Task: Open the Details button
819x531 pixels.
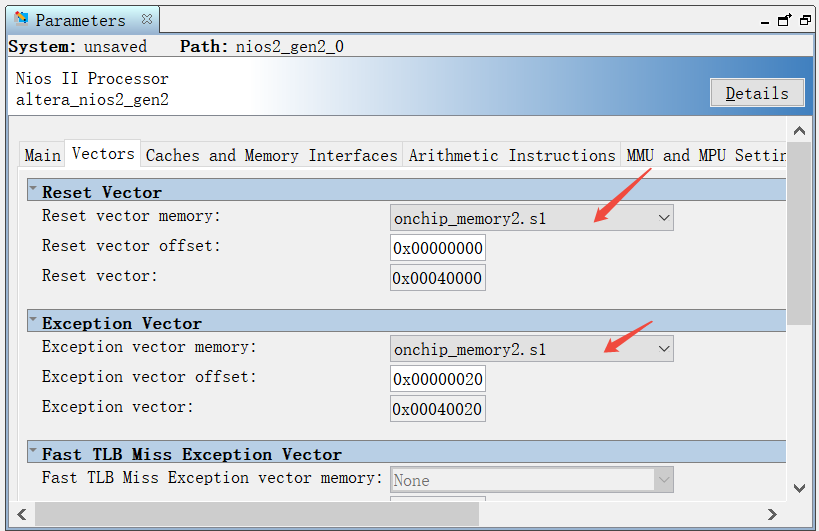Action: [757, 93]
